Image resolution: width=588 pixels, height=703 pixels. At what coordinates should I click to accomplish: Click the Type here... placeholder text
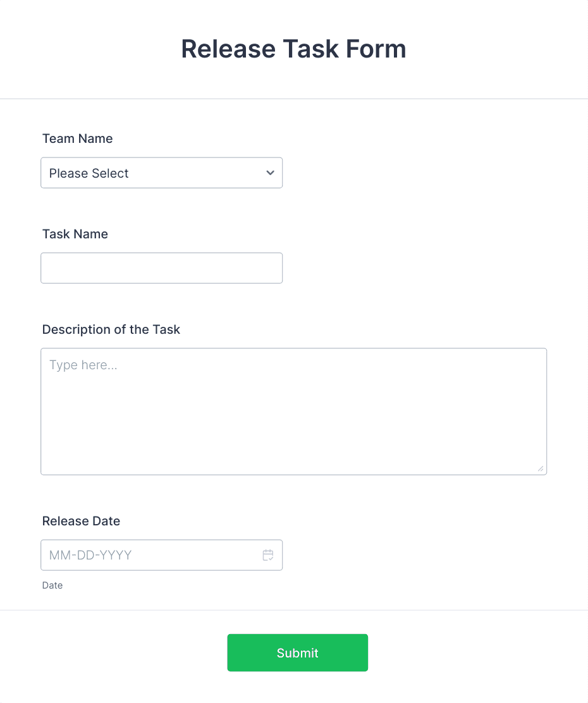click(x=83, y=365)
